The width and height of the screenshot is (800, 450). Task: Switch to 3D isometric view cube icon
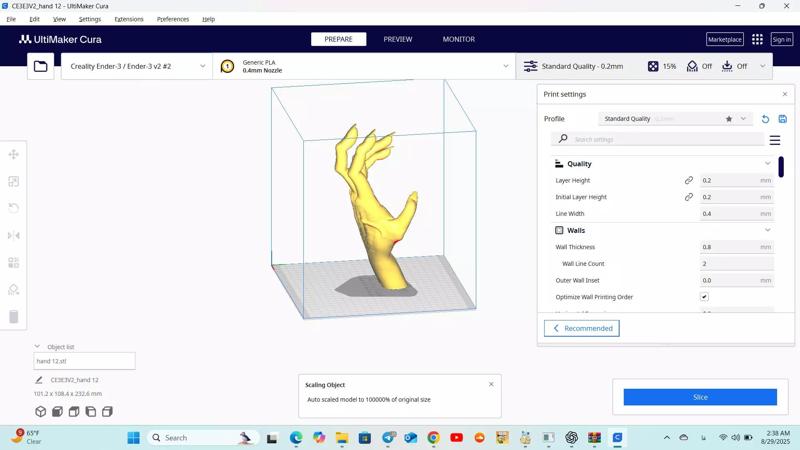41,411
